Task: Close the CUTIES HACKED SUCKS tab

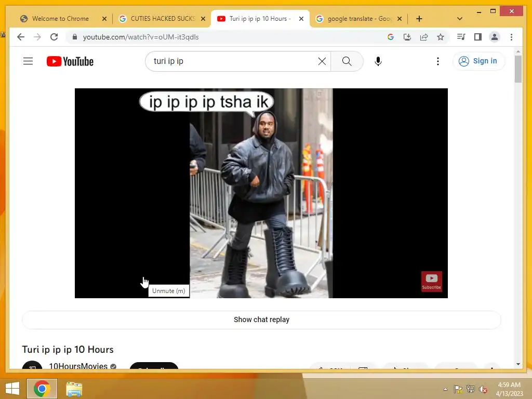Action: 203,19
